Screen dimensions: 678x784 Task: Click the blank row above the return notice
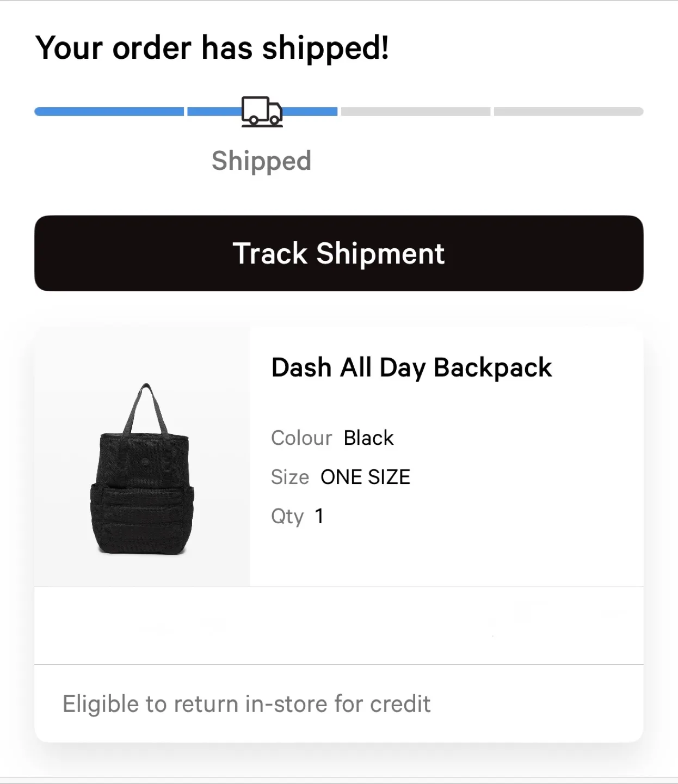click(x=338, y=625)
